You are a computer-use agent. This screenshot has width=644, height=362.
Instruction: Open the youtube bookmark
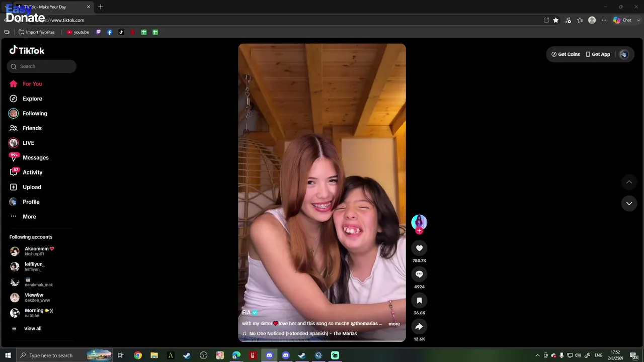[77, 32]
